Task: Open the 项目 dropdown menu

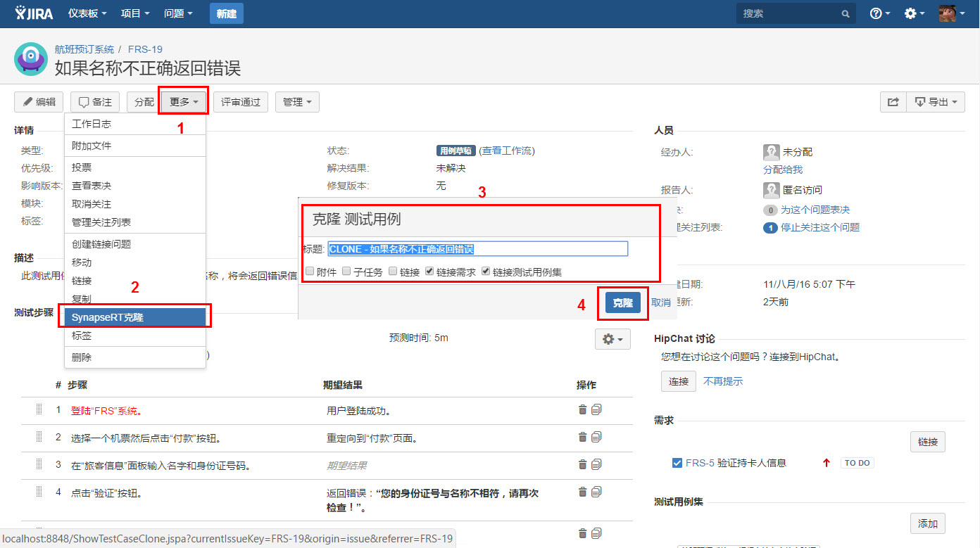Action: coord(135,13)
